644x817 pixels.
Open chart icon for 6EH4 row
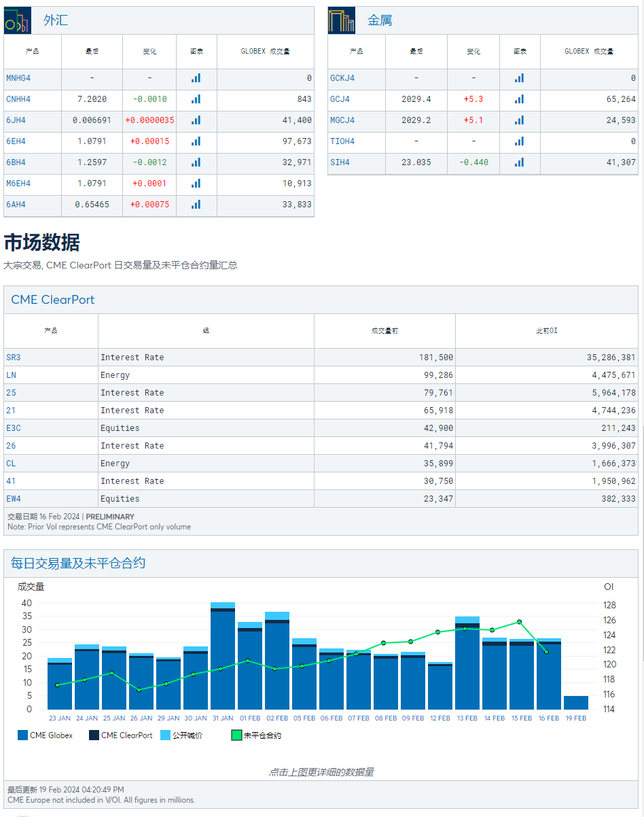[x=196, y=141]
